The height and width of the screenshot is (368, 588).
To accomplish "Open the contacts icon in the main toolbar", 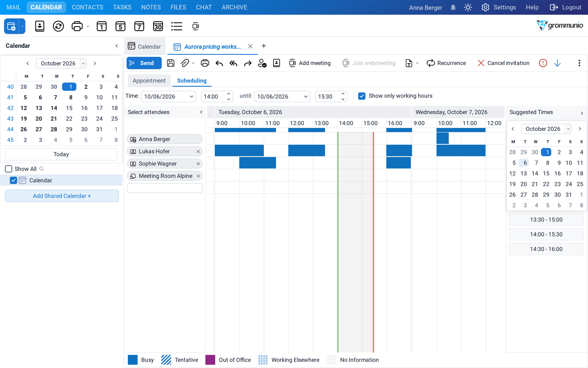I will (40, 26).
